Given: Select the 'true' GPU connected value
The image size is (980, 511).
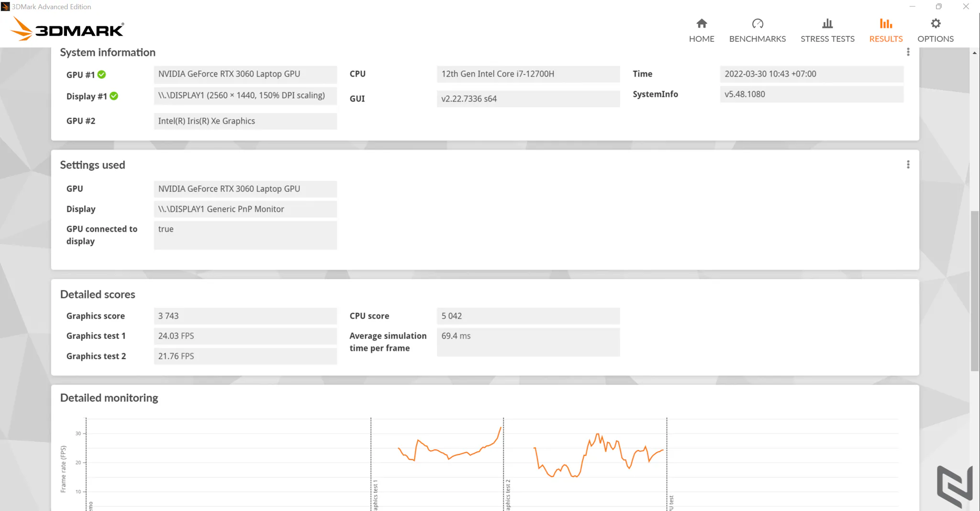Looking at the screenshot, I should (245, 235).
